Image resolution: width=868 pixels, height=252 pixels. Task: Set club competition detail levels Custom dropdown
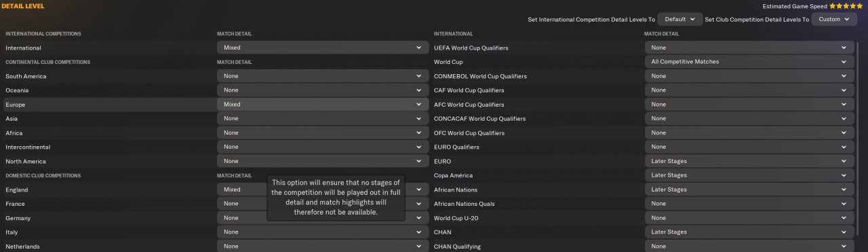click(835, 20)
